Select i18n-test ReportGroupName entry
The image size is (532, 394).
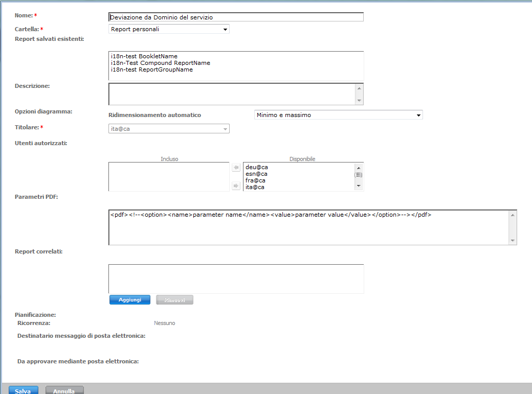151,69
